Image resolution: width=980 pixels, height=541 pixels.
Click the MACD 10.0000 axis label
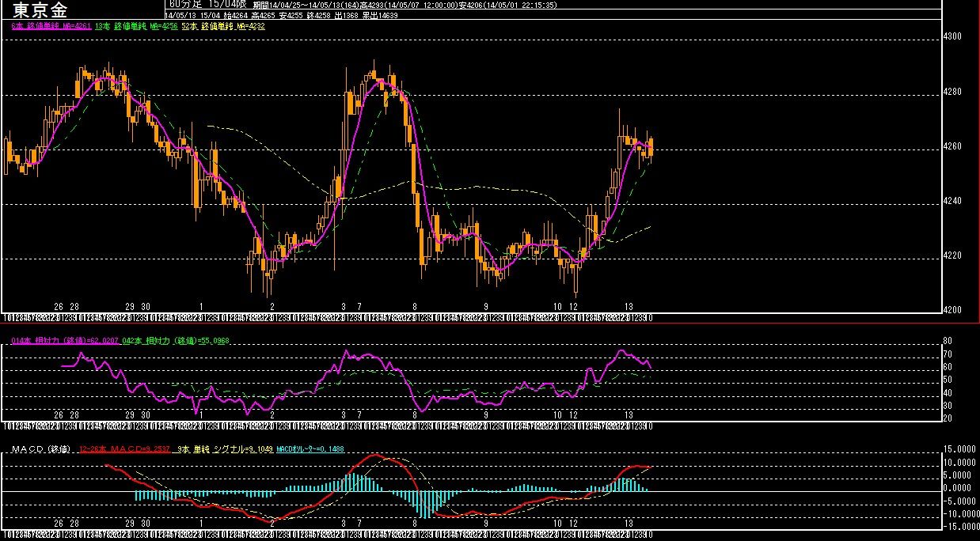[x=958, y=463]
